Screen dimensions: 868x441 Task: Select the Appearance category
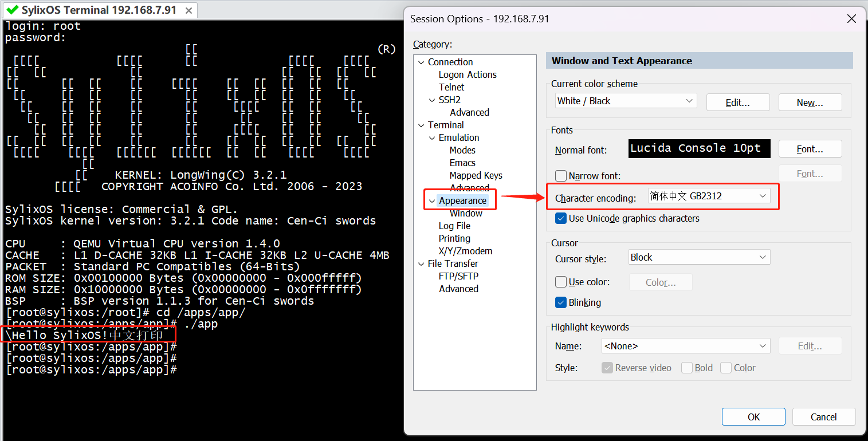[463, 200]
